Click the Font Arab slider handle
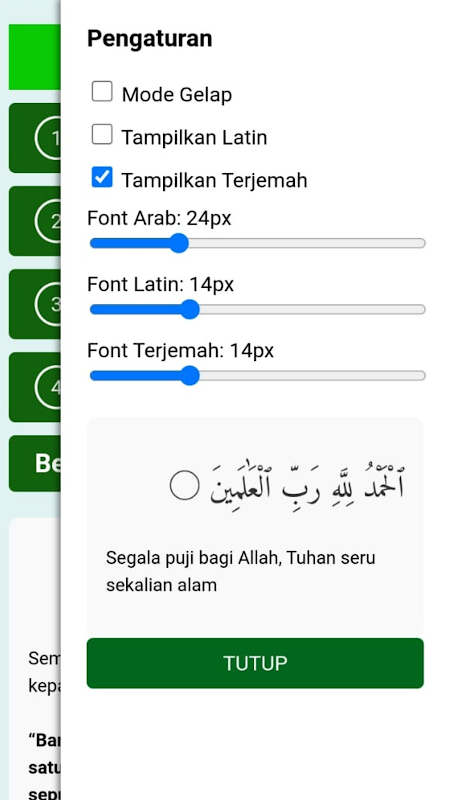450x800 pixels. point(179,243)
